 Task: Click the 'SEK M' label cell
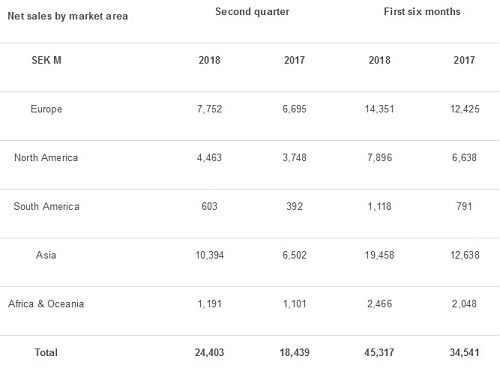tap(46, 60)
